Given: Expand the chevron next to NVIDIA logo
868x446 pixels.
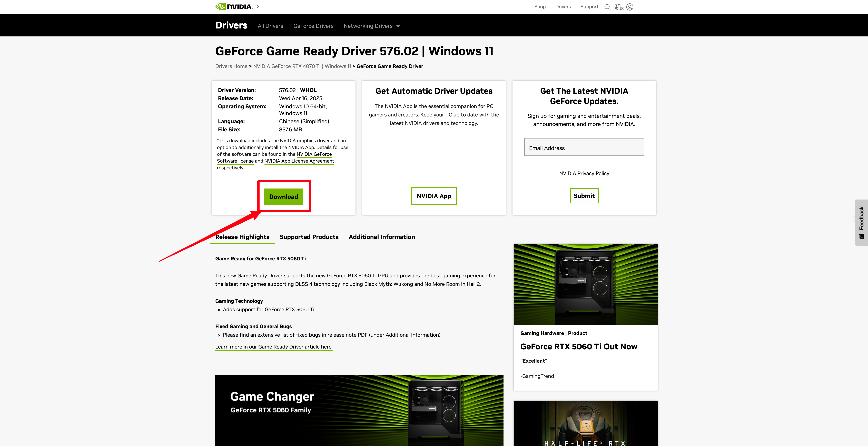Looking at the screenshot, I should pos(258,7).
